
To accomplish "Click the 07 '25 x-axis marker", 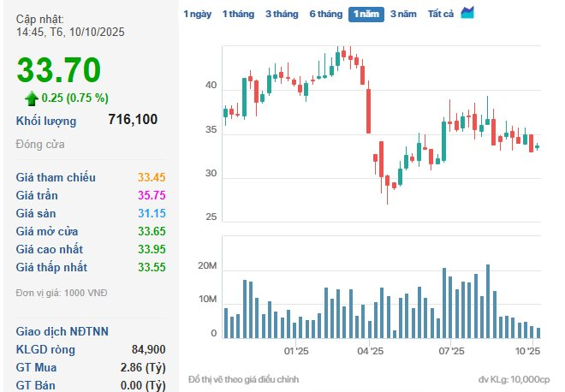I will click(450, 351).
